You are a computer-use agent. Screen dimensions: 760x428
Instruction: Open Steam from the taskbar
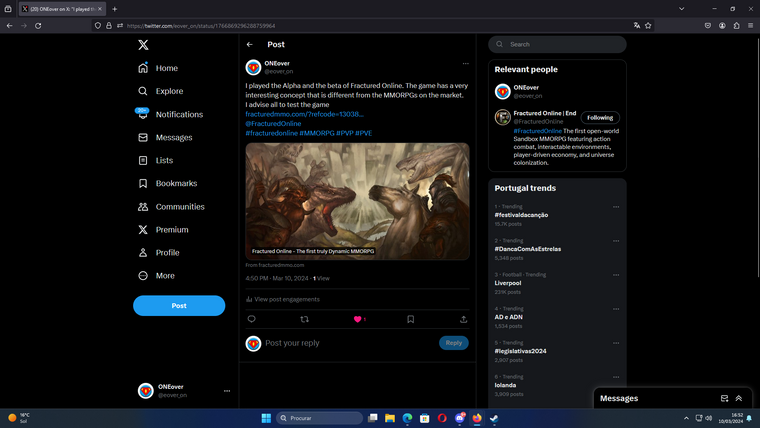[x=494, y=418]
